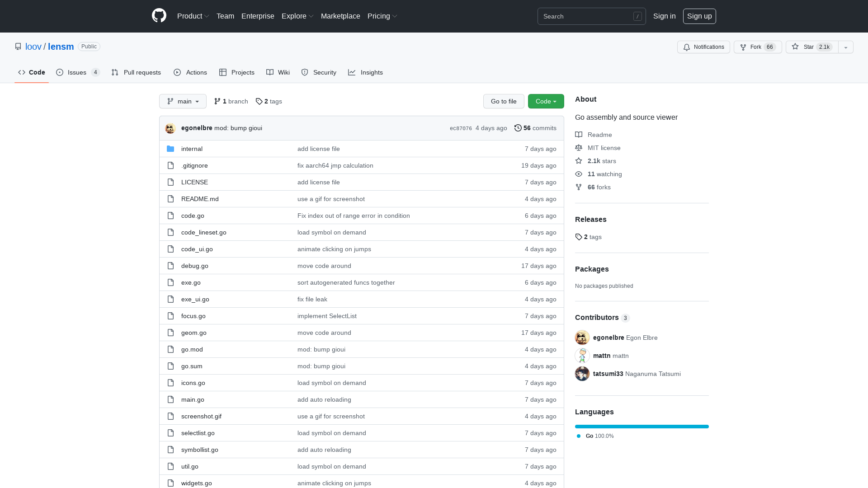
Task: Click inside the Search field
Action: point(588,16)
